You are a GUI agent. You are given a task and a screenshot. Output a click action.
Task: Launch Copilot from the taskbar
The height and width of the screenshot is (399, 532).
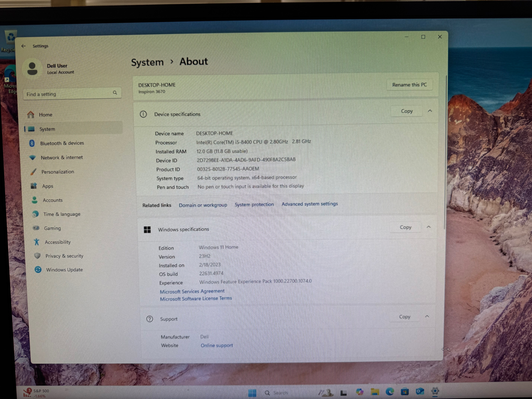360,392
